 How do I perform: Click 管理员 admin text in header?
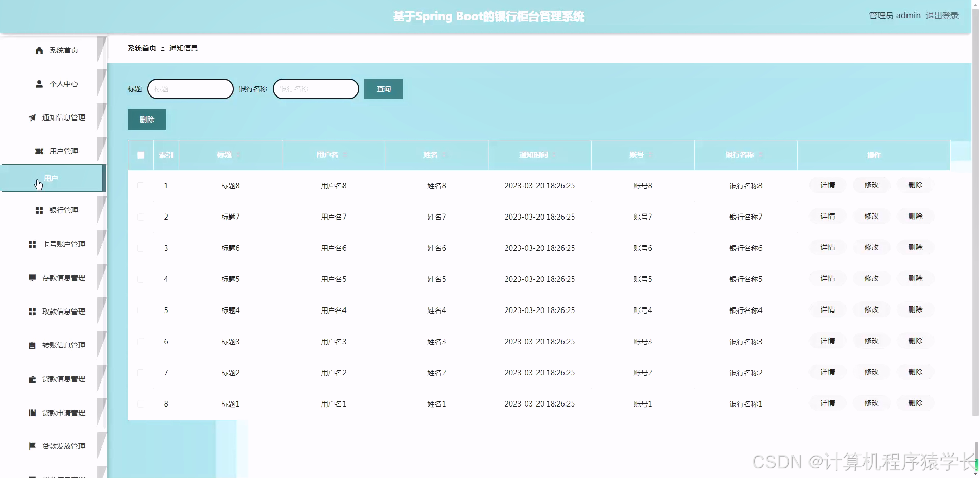[x=894, y=16]
